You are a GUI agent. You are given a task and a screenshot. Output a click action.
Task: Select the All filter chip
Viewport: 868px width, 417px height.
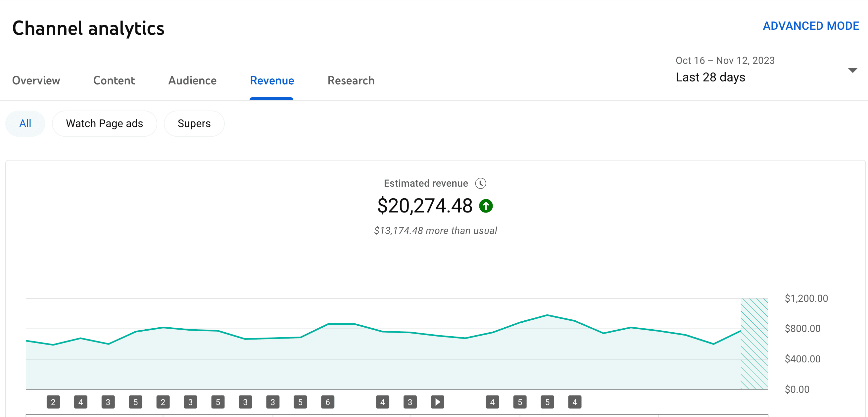click(x=25, y=124)
